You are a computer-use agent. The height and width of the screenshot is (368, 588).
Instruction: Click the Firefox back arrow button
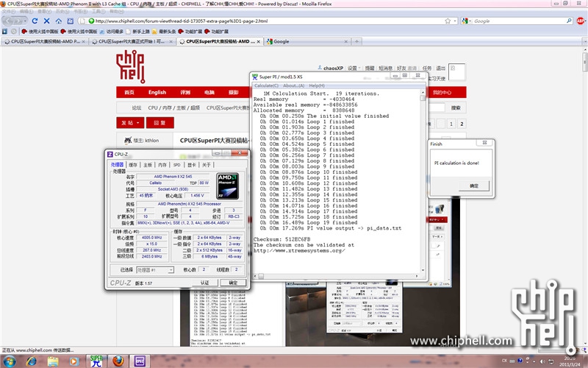pos(9,21)
